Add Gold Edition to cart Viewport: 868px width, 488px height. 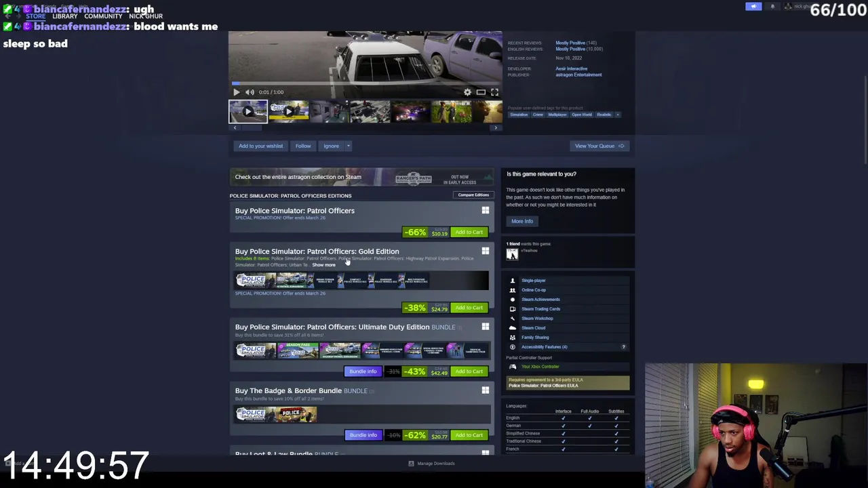tap(469, 308)
